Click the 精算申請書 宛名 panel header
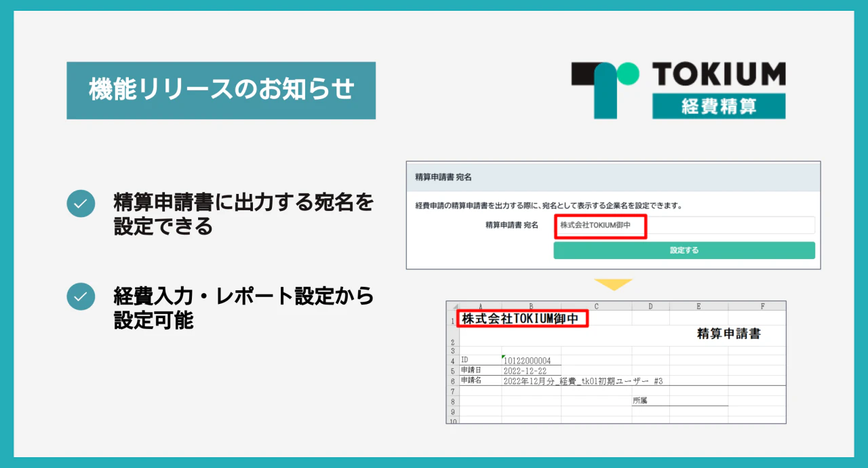Viewport: 868px width, 468px height. tap(613, 177)
